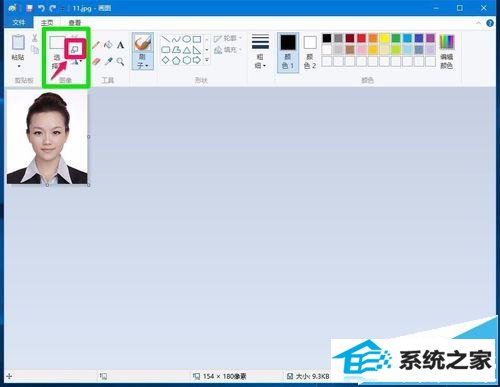Open the line Size (粗细) dropdown

tap(260, 51)
